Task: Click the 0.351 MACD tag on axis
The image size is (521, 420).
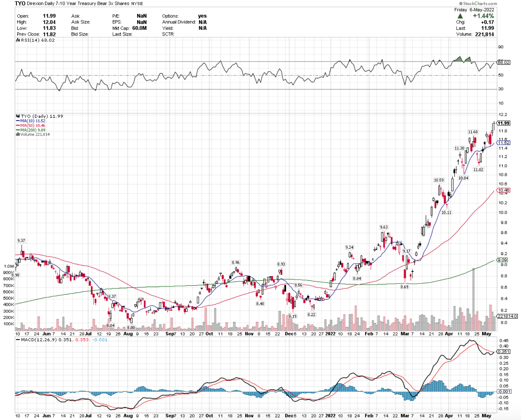Action: coord(503,352)
